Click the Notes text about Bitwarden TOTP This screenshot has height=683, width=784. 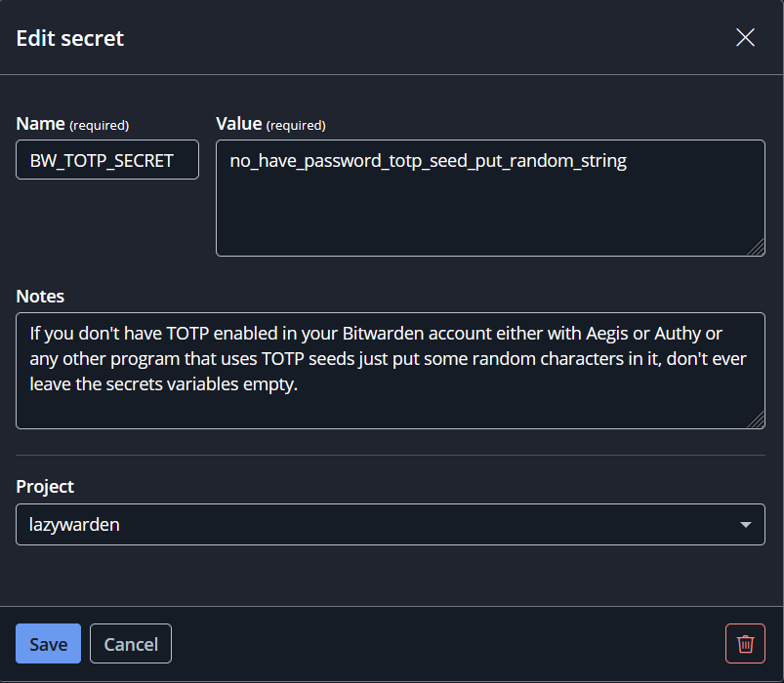pyautogui.click(x=388, y=359)
